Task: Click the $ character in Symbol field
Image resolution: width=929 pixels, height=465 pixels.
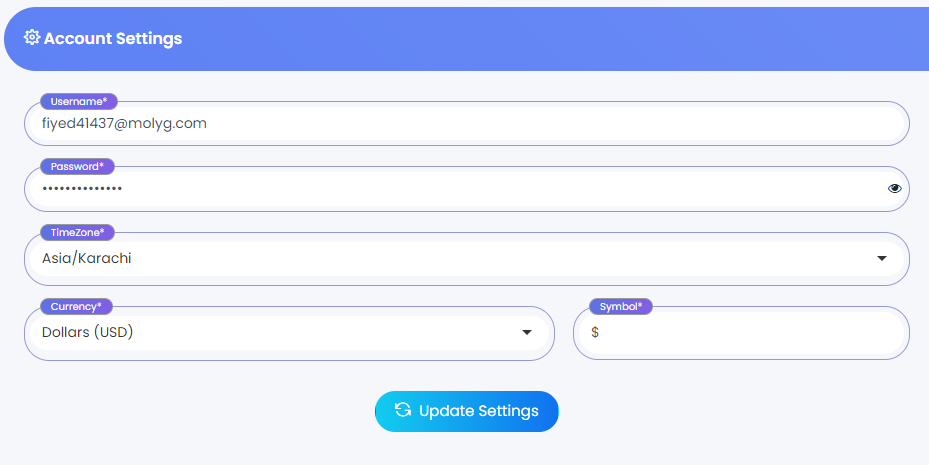Action: coord(595,332)
